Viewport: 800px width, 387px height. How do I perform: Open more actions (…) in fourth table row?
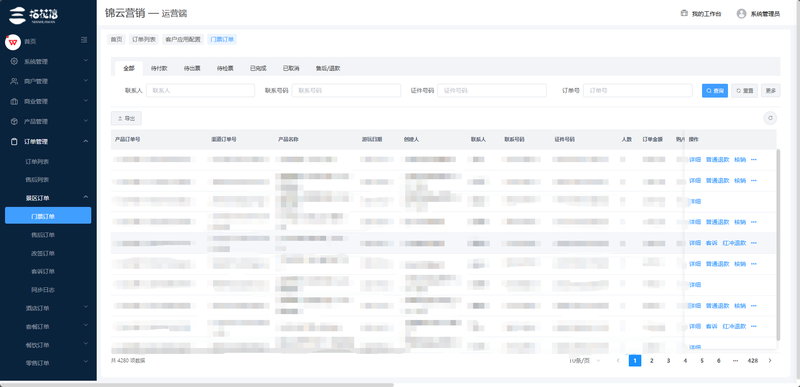[x=754, y=222]
